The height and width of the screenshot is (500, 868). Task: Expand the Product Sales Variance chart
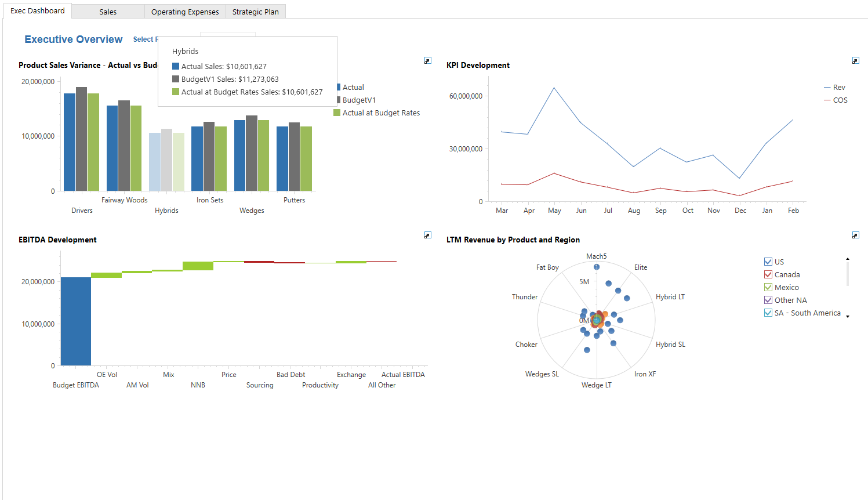(428, 60)
